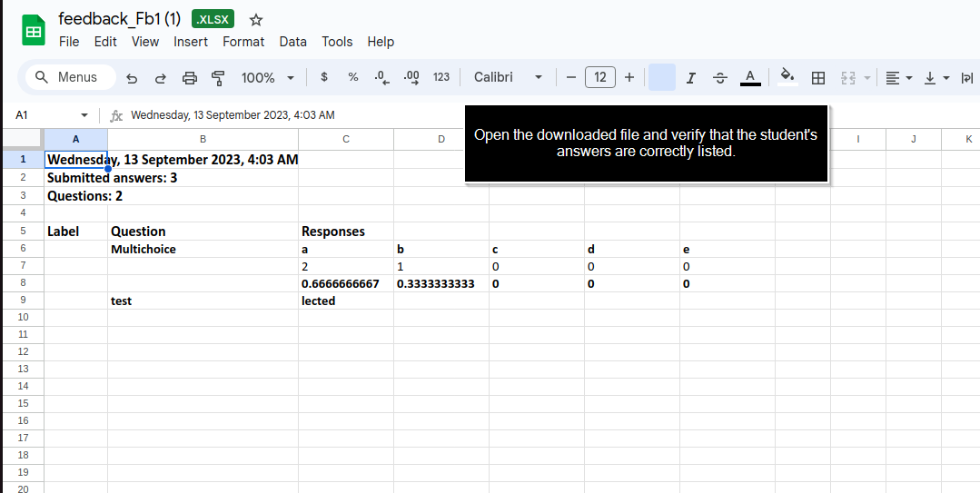Click the Google Sheets home icon

(x=33, y=31)
